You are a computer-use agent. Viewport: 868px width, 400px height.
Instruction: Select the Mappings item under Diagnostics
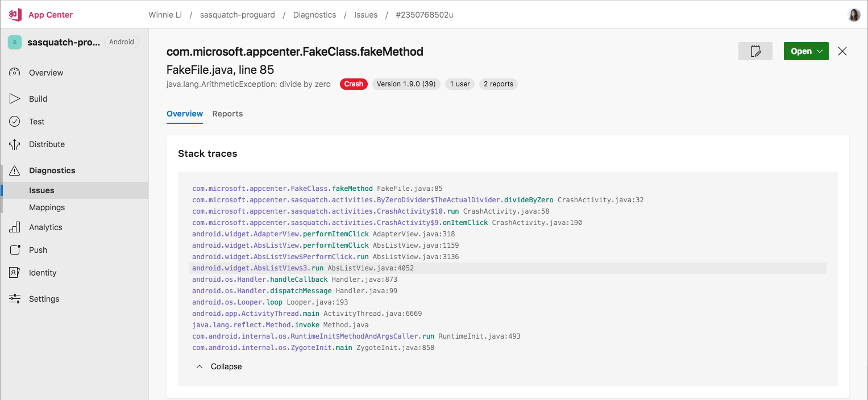tap(47, 207)
